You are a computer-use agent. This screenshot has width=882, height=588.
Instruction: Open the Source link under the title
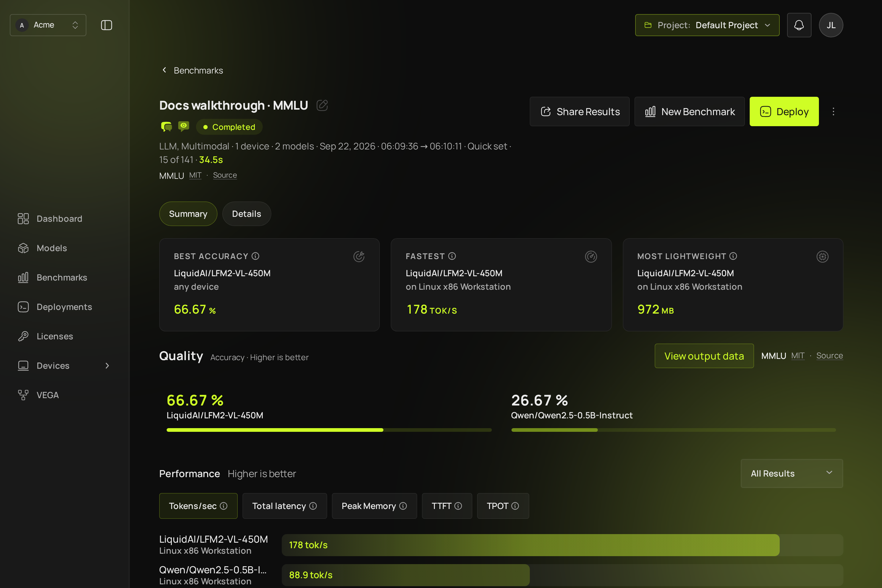coord(224,175)
